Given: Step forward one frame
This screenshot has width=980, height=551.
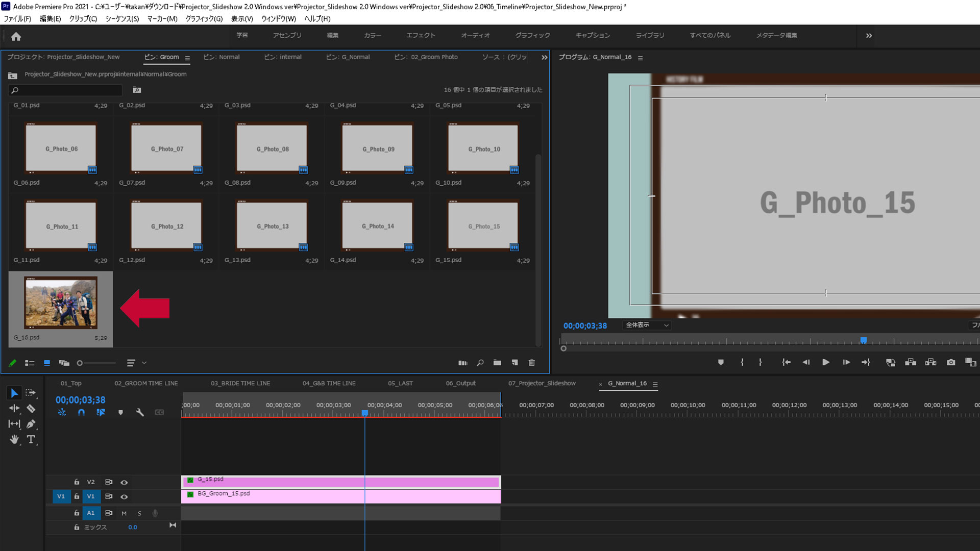Looking at the screenshot, I should tap(846, 362).
